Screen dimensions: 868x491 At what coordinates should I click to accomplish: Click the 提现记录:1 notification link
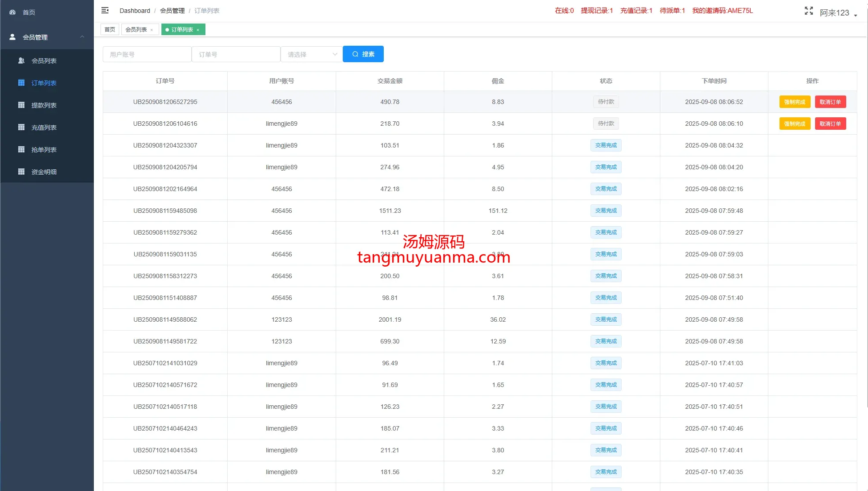(597, 11)
